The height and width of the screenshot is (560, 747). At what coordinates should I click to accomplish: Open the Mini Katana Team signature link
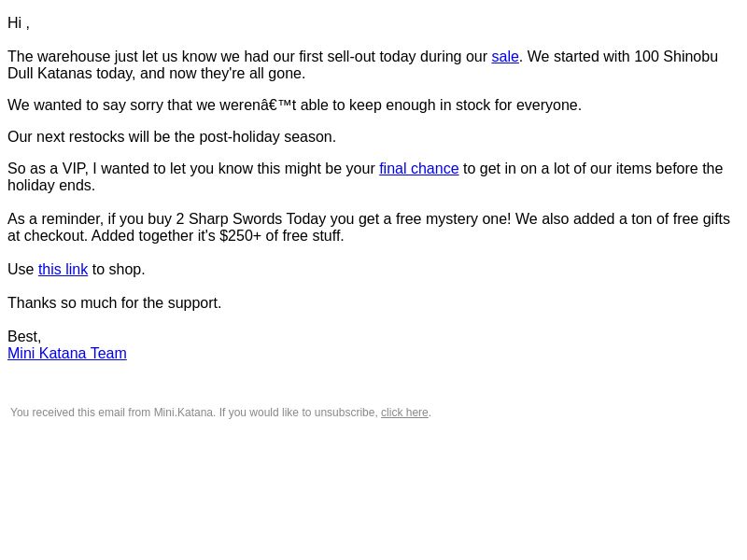(67, 354)
